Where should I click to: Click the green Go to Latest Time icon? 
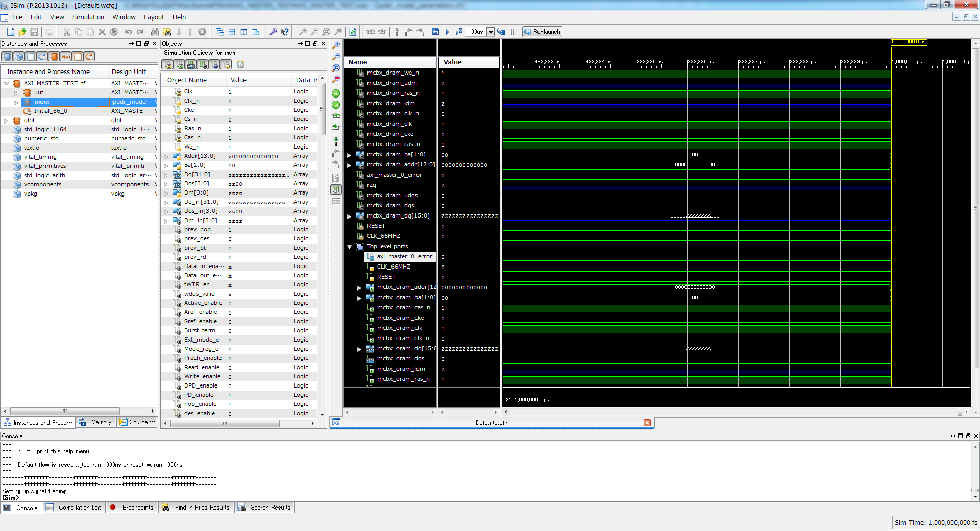click(336, 105)
